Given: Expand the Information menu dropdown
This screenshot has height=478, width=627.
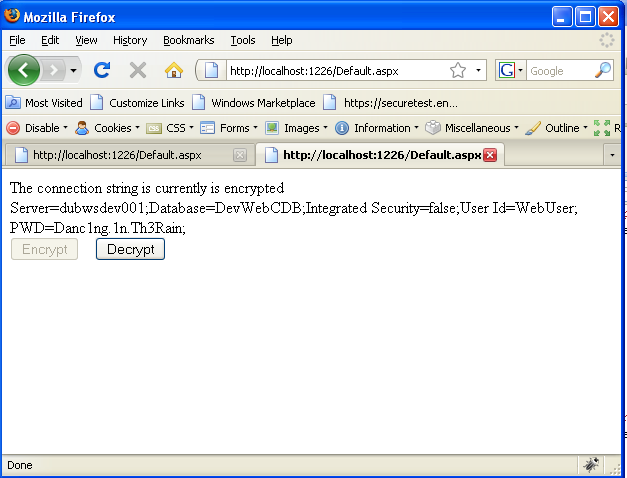Looking at the screenshot, I should [x=416, y=128].
